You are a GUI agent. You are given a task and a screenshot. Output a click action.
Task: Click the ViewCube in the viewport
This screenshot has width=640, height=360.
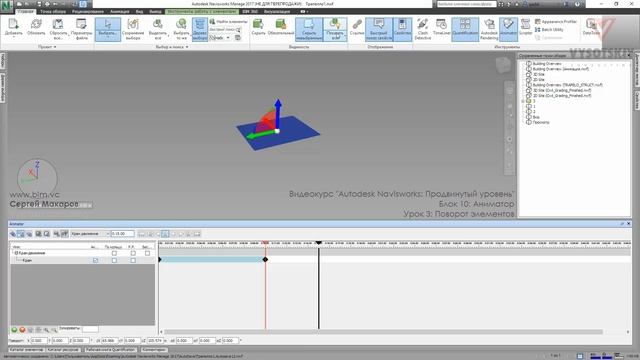pos(503,65)
